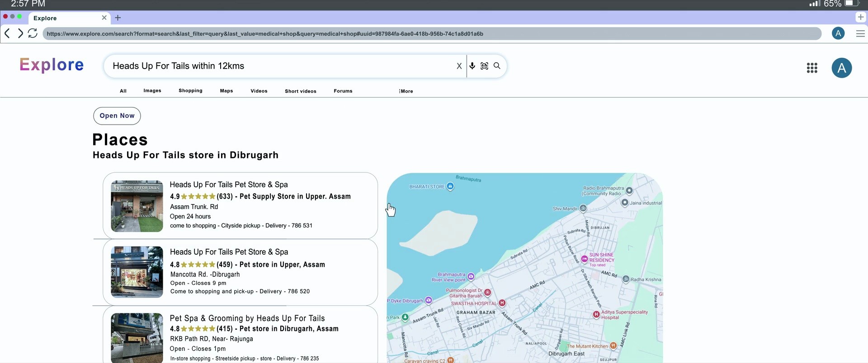Open the large account avatar A
Viewport: 868px width, 363px height.
[842, 68]
